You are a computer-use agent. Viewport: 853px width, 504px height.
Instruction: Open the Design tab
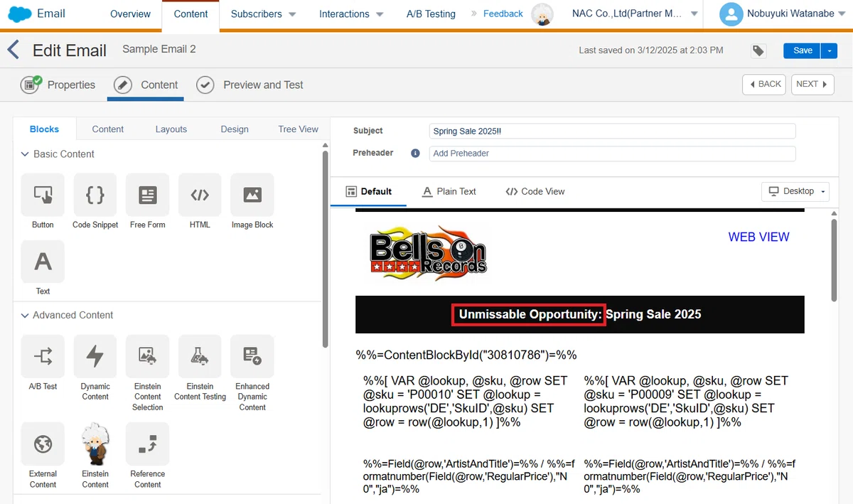pyautogui.click(x=235, y=129)
